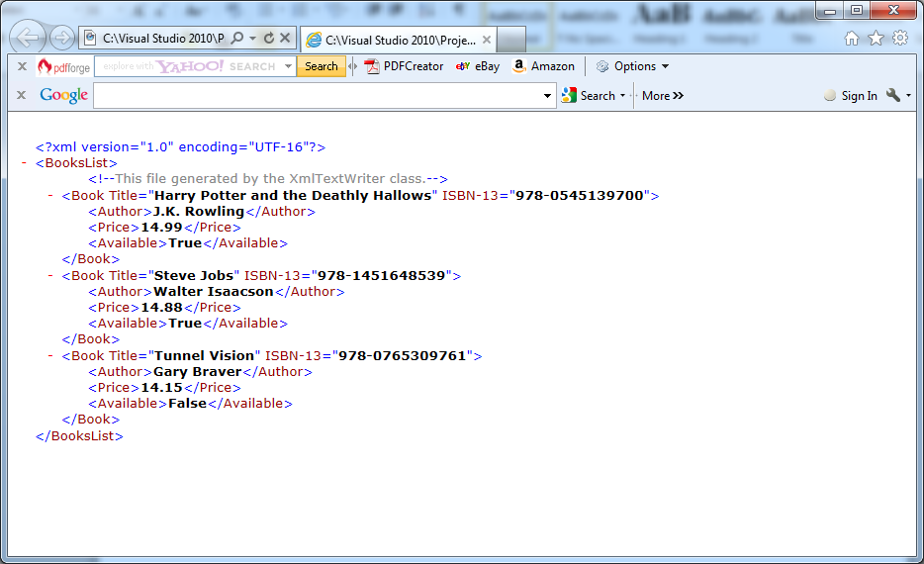924x564 pixels.
Task: Collapse the Steve Jobs Book node
Action: (x=50, y=276)
